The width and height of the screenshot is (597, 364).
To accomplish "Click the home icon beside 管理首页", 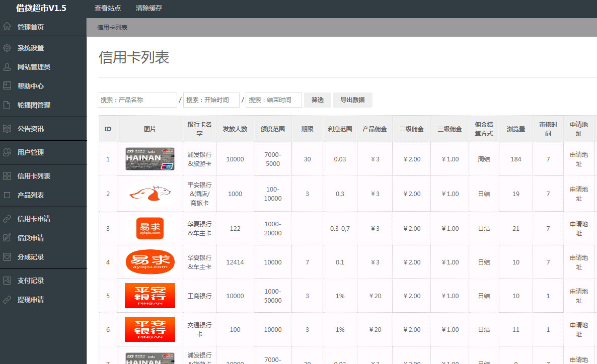I will point(7,27).
